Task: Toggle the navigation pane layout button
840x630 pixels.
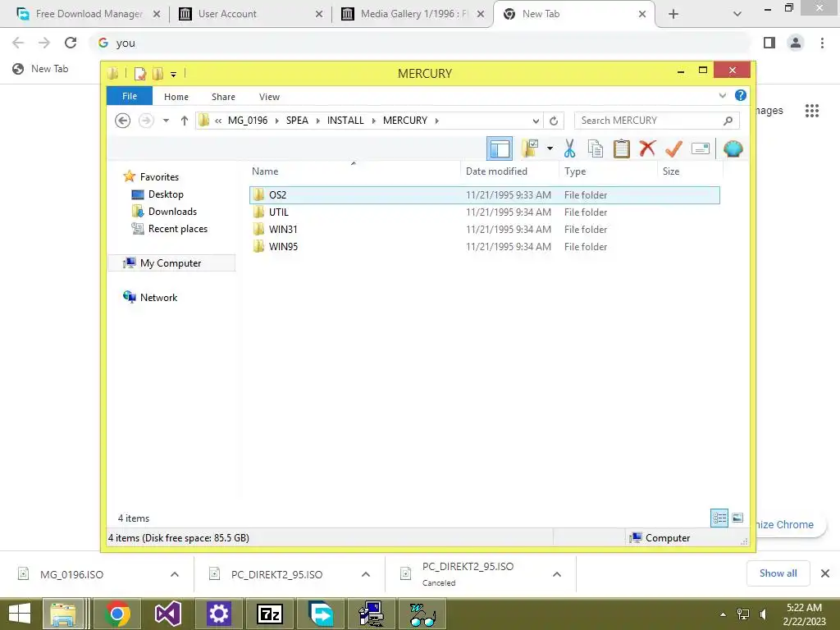Action: (x=500, y=148)
